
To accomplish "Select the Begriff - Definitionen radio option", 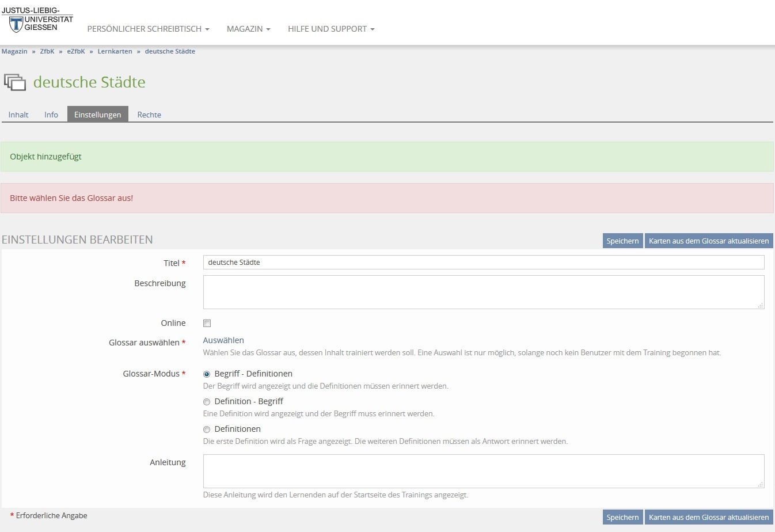I will 207,374.
